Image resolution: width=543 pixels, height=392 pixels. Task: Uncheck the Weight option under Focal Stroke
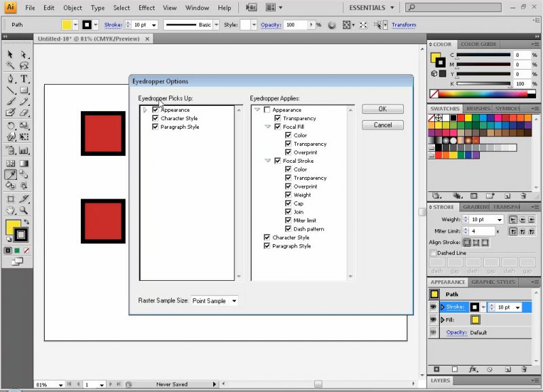pyautogui.click(x=288, y=195)
